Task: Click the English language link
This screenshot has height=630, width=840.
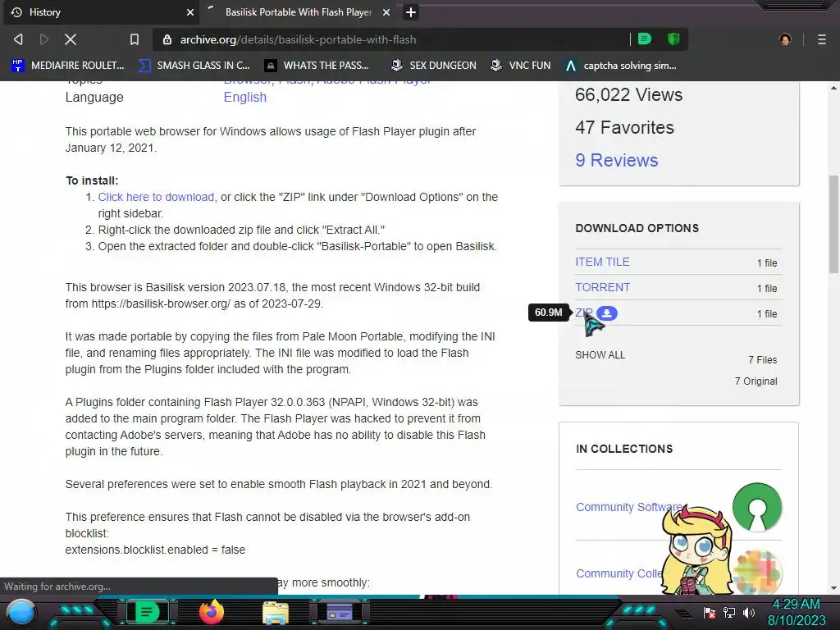Action: coord(244,97)
